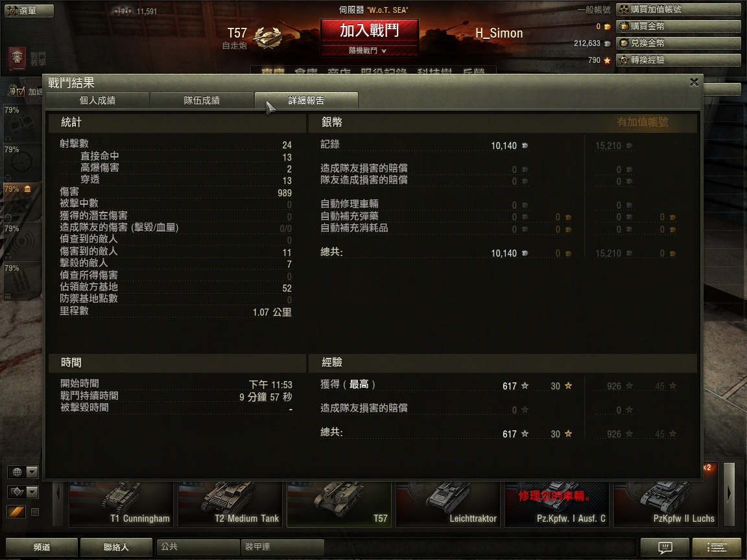Open the notifications speech bubble button
The height and width of the screenshot is (560, 747).
[665, 546]
